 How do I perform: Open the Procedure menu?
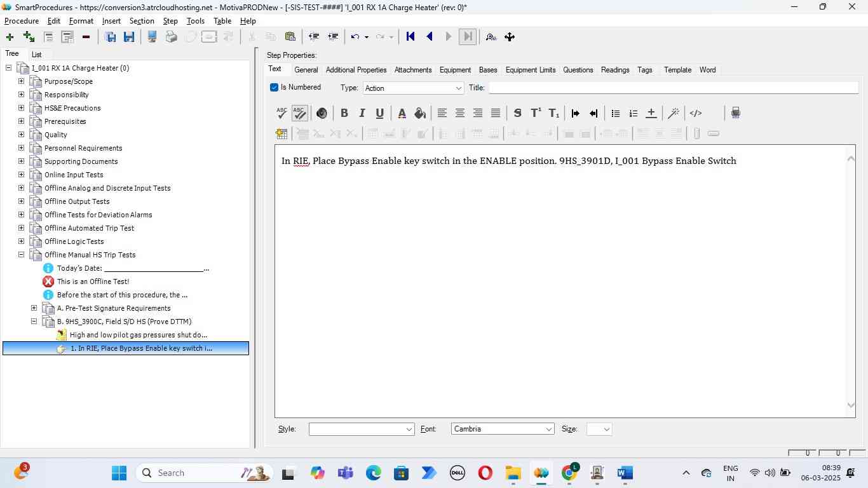pos(22,21)
